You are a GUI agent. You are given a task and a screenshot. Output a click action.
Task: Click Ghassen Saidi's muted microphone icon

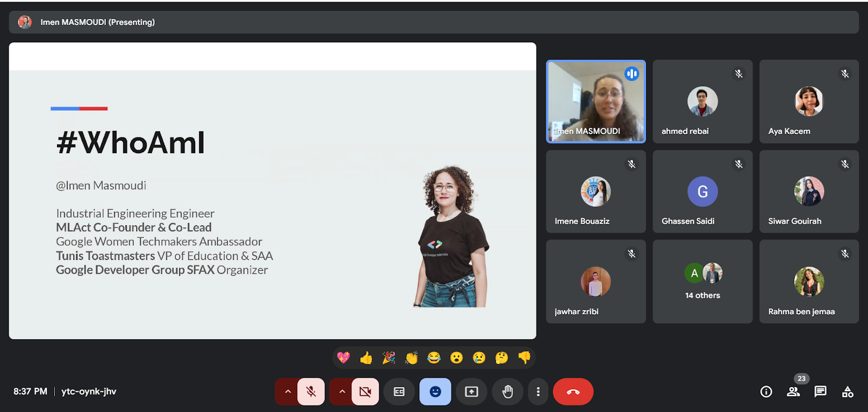tap(739, 164)
